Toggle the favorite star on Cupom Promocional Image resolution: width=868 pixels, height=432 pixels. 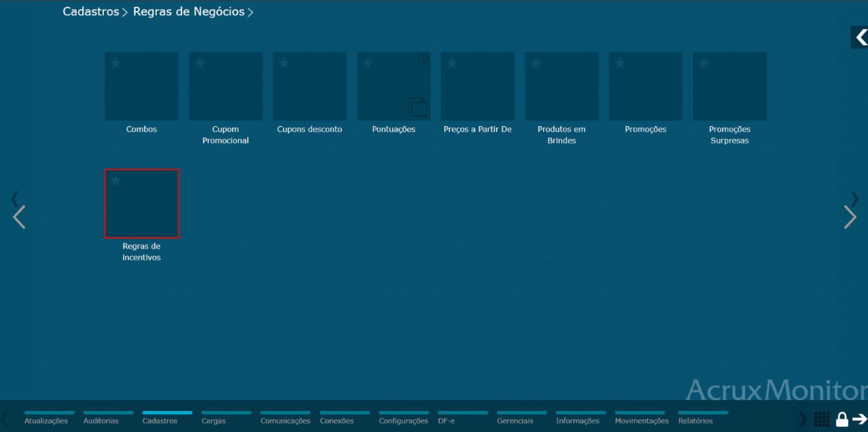pos(200,63)
